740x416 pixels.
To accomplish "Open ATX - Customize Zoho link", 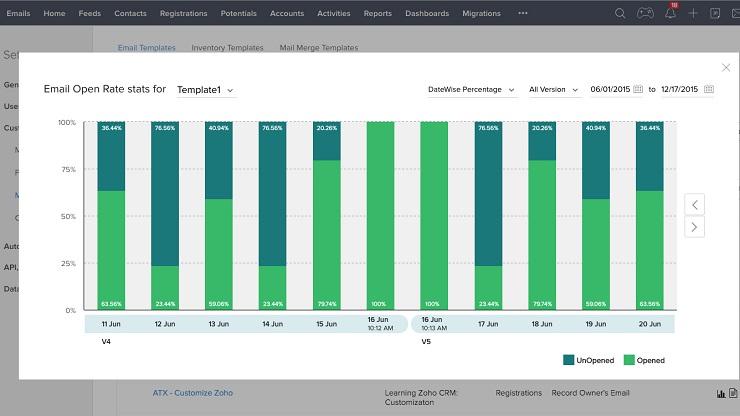I will tap(192, 393).
